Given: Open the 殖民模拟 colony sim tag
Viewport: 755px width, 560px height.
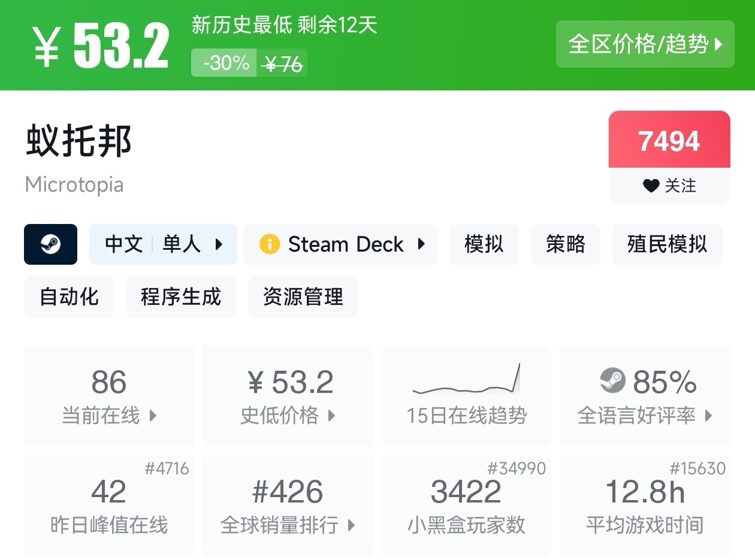Looking at the screenshot, I should [667, 244].
